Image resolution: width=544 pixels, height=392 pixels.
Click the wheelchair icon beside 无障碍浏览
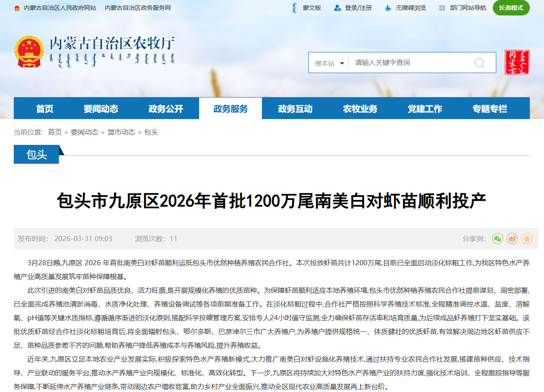click(389, 8)
